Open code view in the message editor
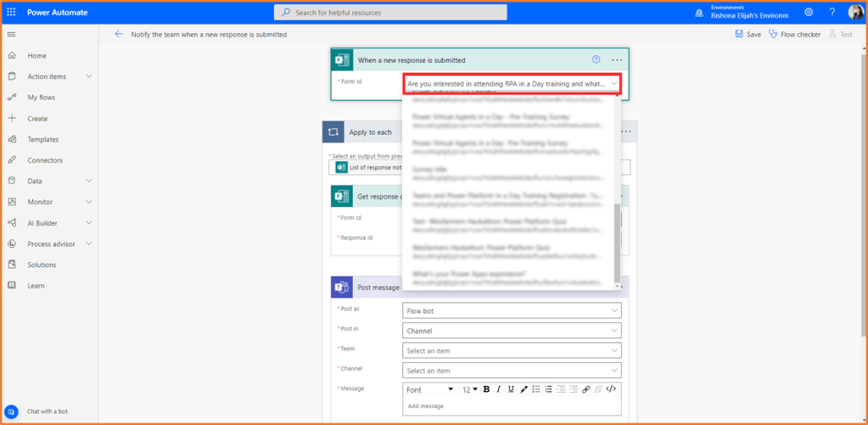868x425 pixels. click(611, 389)
